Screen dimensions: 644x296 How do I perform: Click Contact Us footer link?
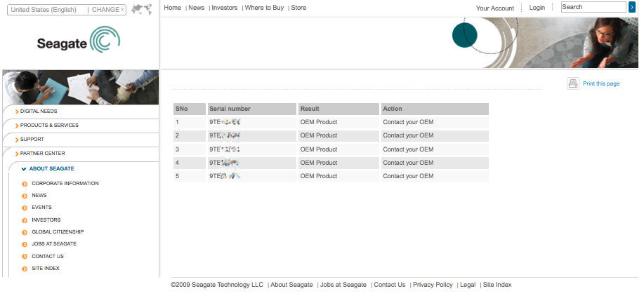click(x=389, y=285)
